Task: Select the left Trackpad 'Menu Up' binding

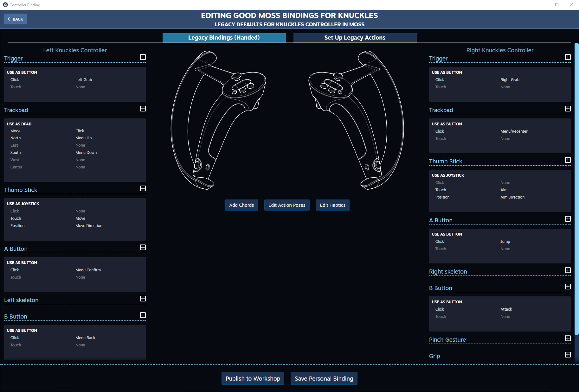Action: point(84,138)
